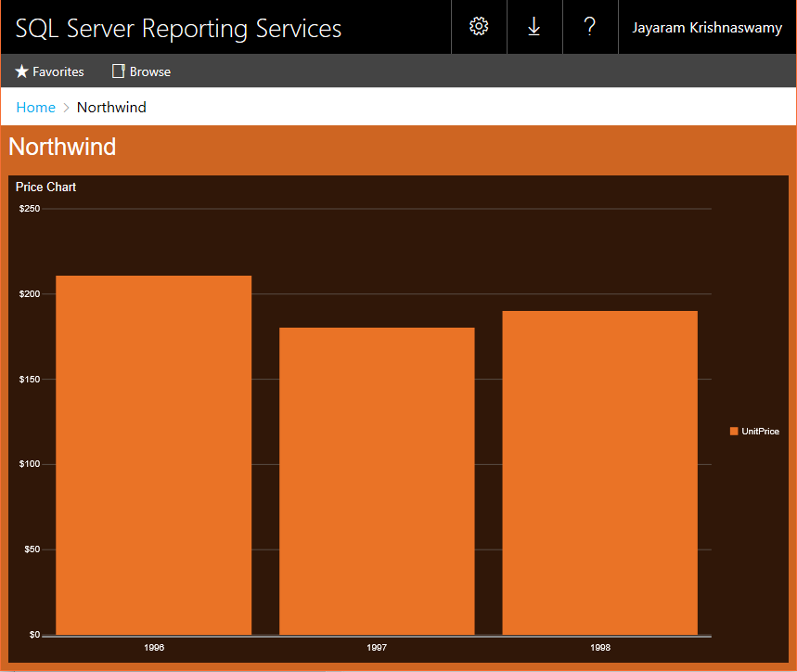Open site settings with the gear icon

click(479, 27)
